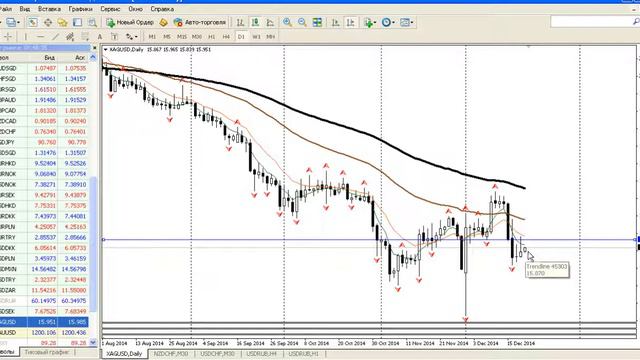Select the MN timeframe
This screenshot has width=640, height=360.
pyautogui.click(x=270, y=37)
